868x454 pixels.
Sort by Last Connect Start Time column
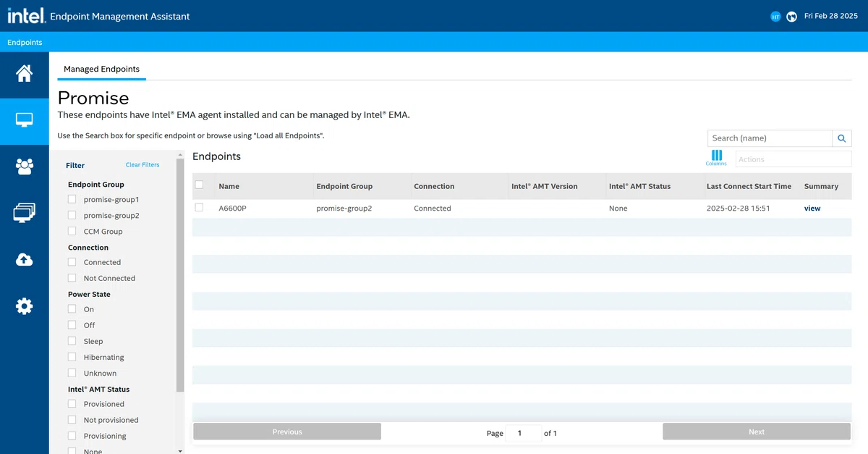tap(749, 186)
